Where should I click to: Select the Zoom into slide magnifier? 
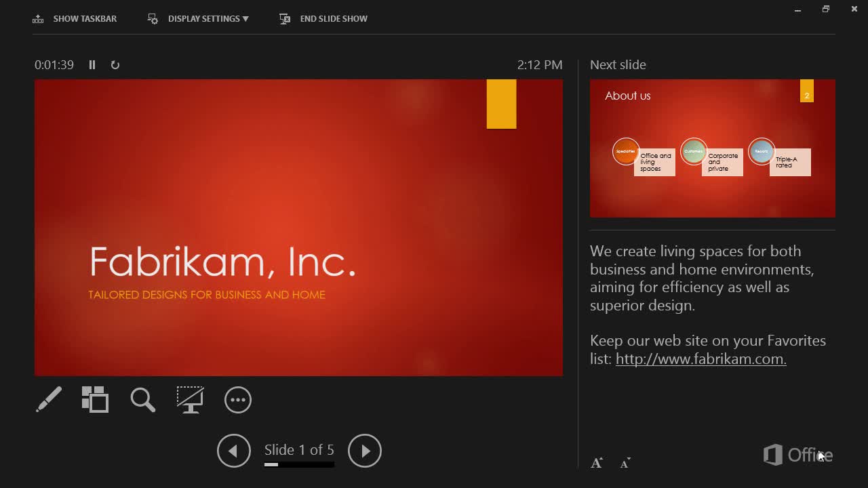142,400
